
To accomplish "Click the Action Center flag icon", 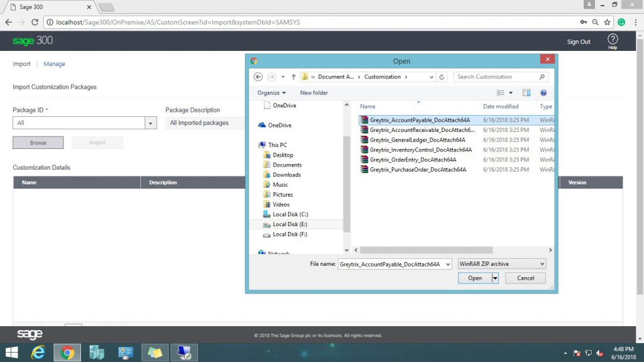I will click(577, 353).
